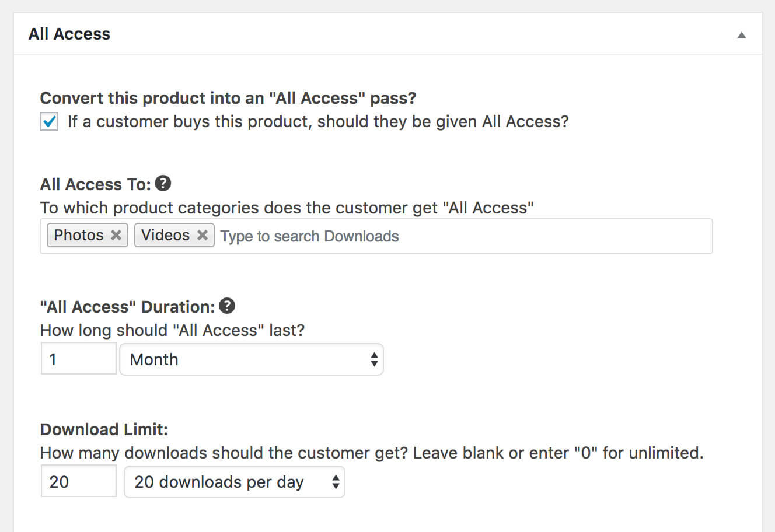Select the Photos tag chip
Viewport: 775px width, 532px height.
[x=78, y=235]
